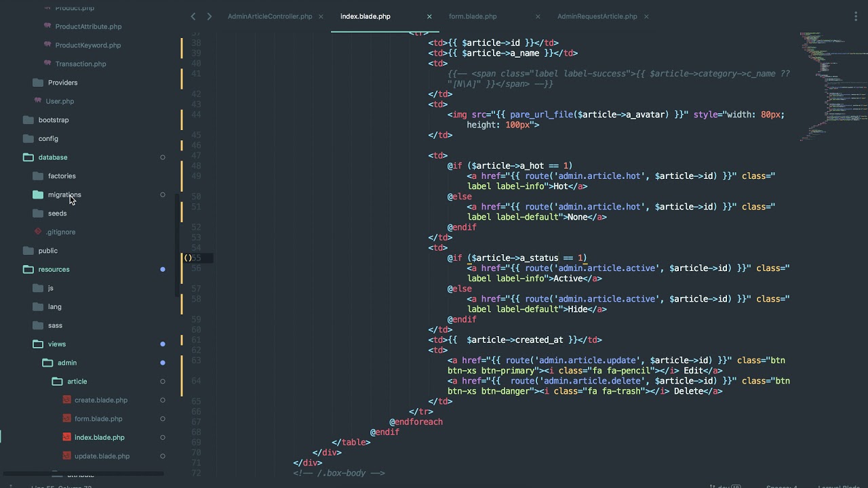Open the AdminRequestArticle.php tab
The image size is (868, 488).
pyautogui.click(x=597, y=16)
